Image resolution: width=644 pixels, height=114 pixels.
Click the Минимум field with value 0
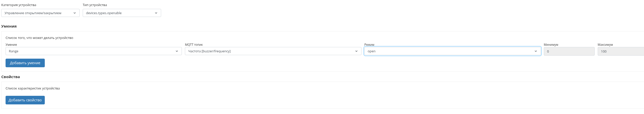(569, 51)
